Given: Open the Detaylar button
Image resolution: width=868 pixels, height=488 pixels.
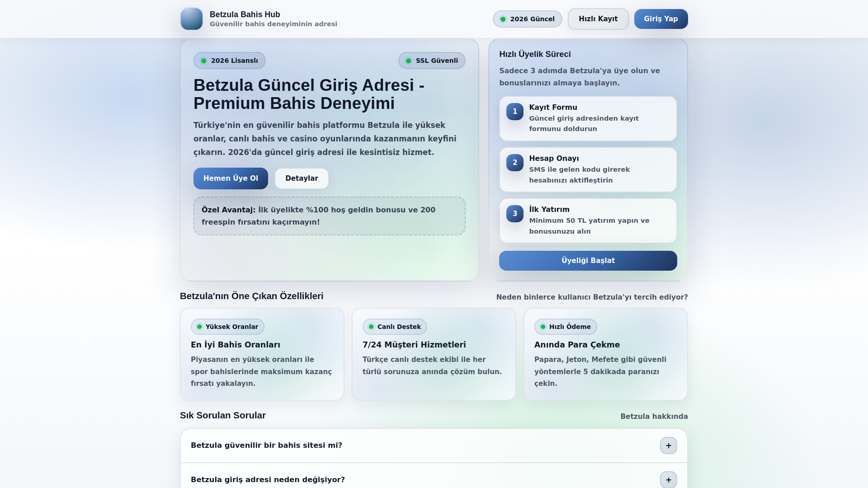Looking at the screenshot, I should [x=302, y=178].
